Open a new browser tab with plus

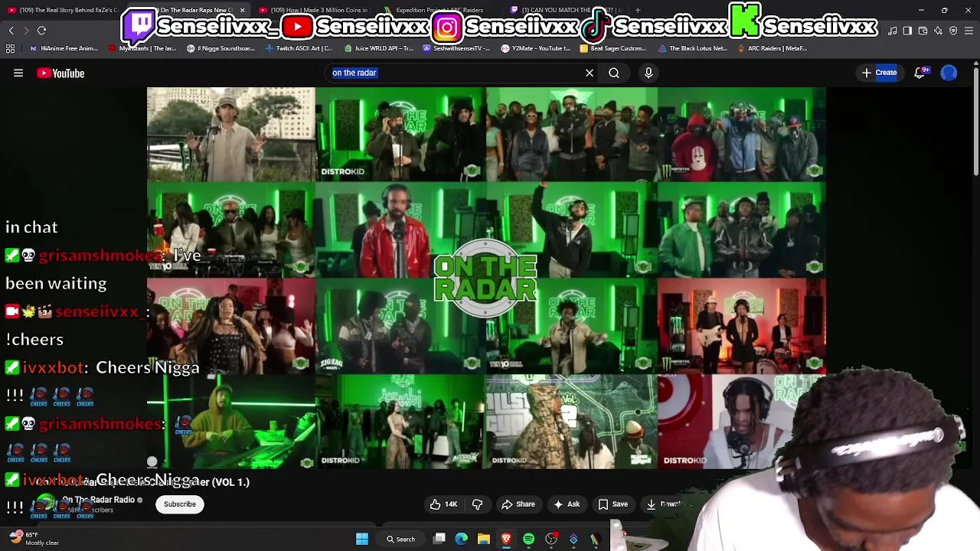pos(638,10)
